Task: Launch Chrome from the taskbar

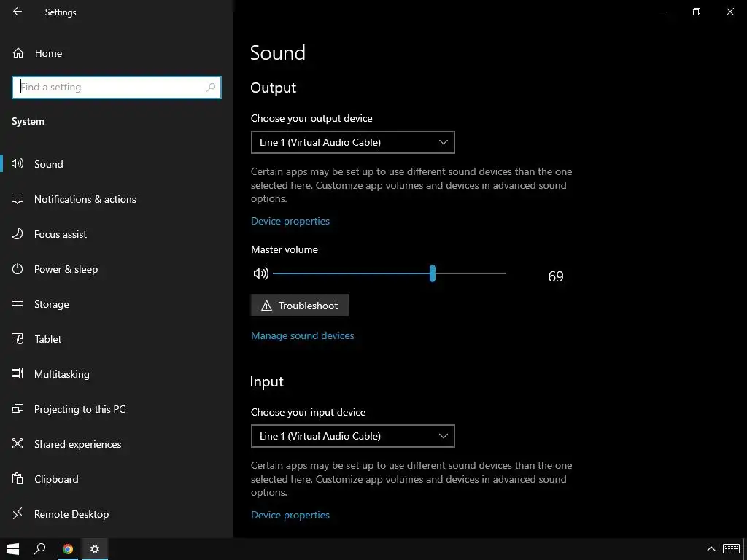Action: [x=68, y=549]
